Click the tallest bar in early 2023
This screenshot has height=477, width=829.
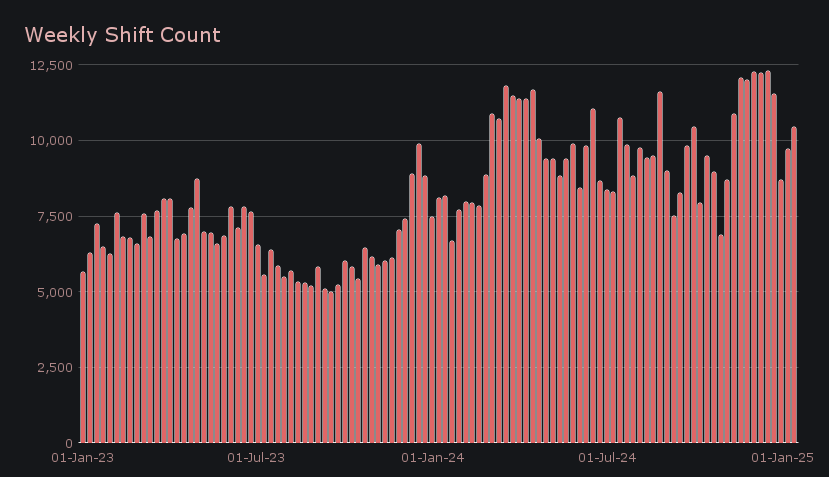[x=197, y=311]
